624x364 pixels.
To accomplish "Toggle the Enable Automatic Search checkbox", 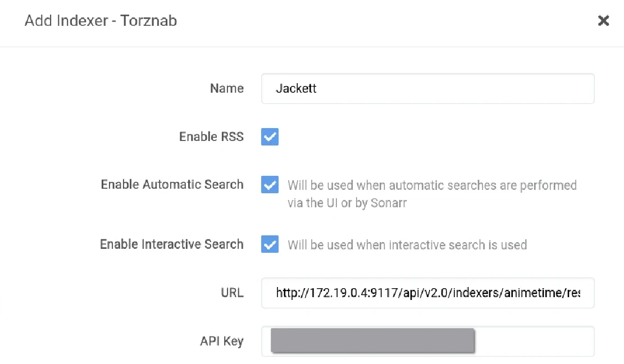I will click(x=270, y=185).
